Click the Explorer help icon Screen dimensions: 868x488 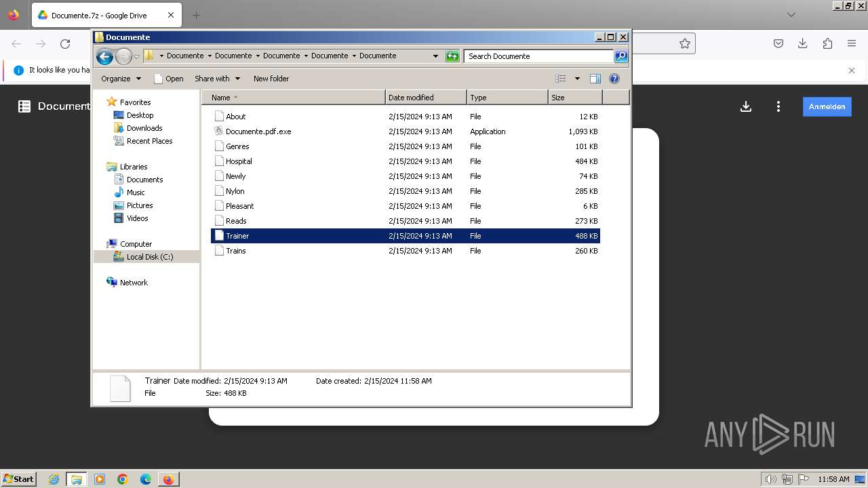click(614, 79)
